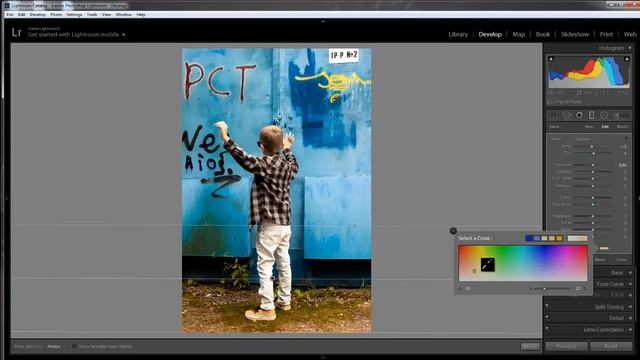Click New in the mask options
Viewport: 640px width, 360px height.
588,127
